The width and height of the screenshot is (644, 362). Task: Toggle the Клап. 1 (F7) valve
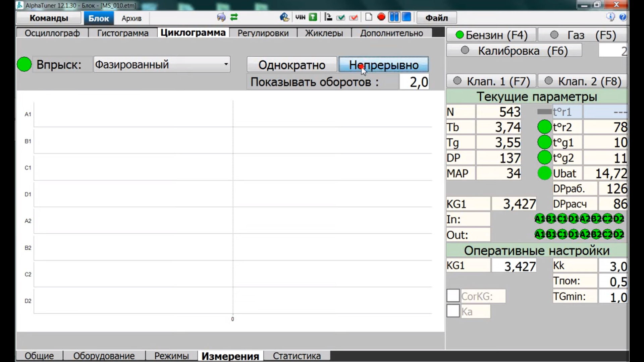[491, 81]
